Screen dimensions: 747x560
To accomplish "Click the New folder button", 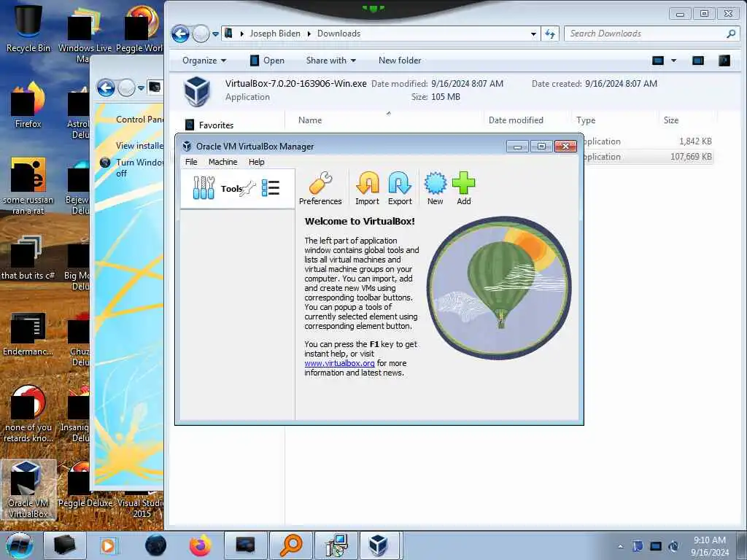I will click(x=400, y=61).
